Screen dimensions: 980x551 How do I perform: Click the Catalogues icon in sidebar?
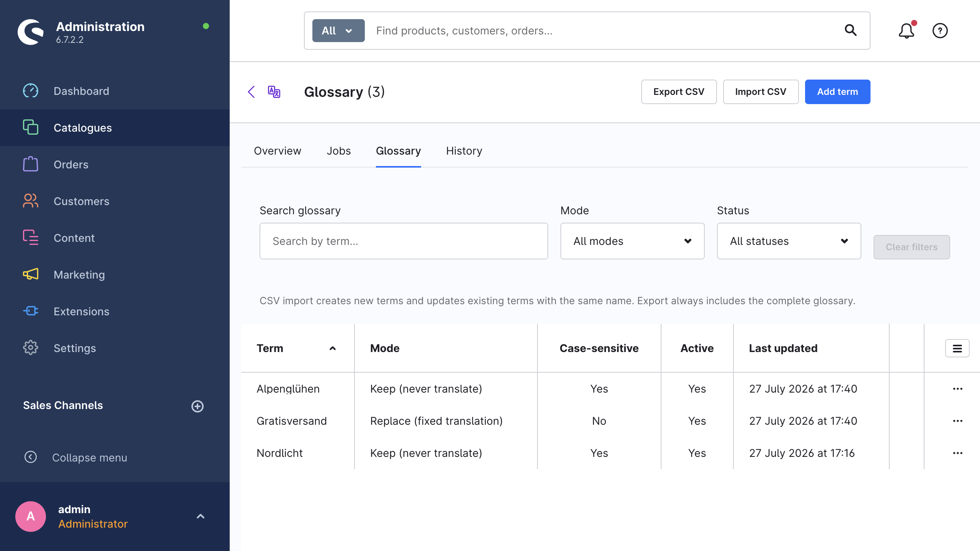[x=31, y=127]
